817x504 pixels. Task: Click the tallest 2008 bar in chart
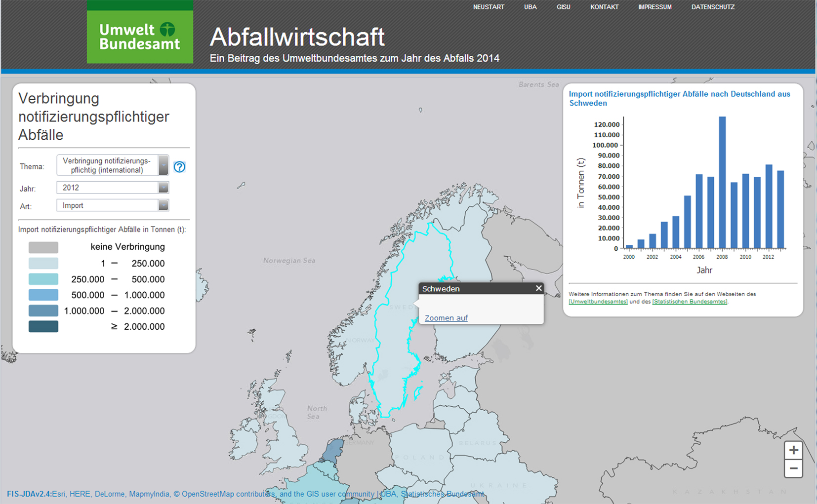tap(722, 183)
